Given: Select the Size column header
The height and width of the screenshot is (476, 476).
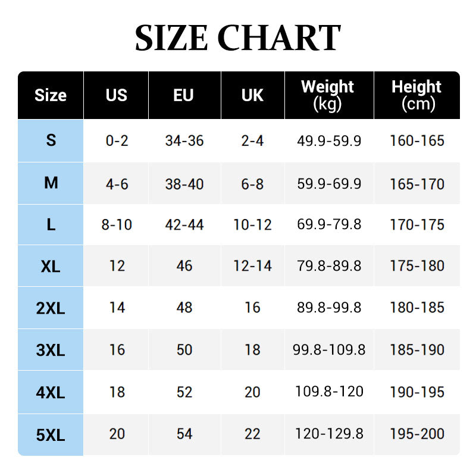Looking at the screenshot, I should click(x=51, y=95).
